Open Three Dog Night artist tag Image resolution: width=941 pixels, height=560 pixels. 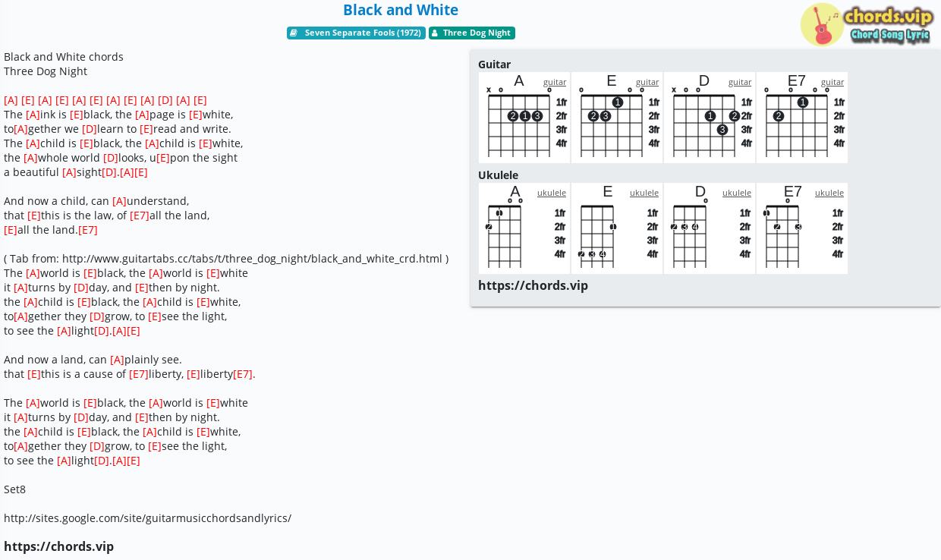click(471, 33)
